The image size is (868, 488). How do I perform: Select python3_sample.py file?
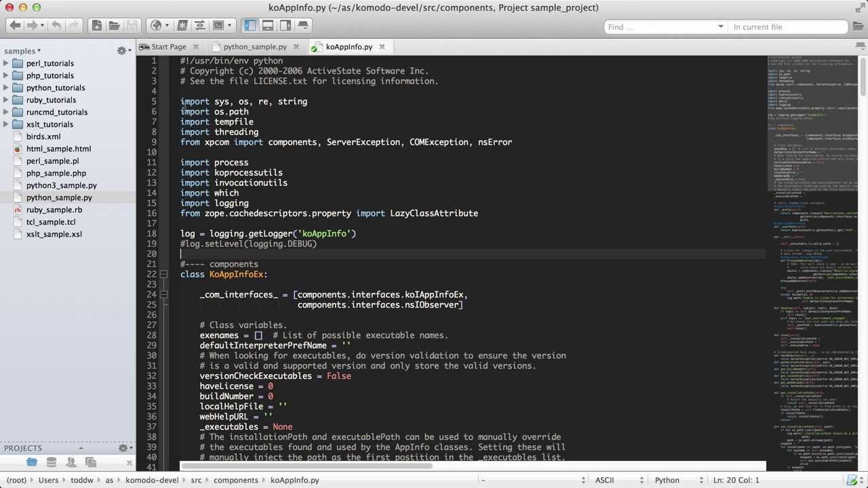[61, 185]
